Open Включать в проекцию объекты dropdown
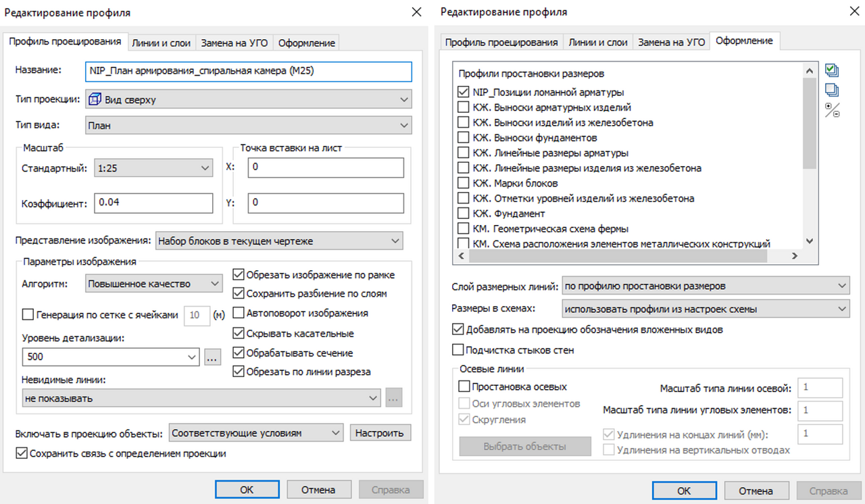Image resolution: width=865 pixels, height=504 pixels. pos(256,433)
